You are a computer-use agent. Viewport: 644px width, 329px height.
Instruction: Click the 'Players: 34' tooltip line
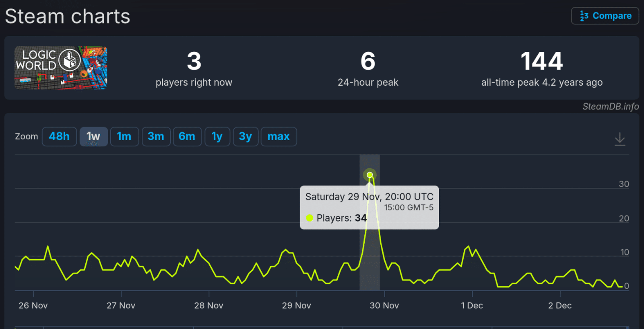click(x=336, y=218)
